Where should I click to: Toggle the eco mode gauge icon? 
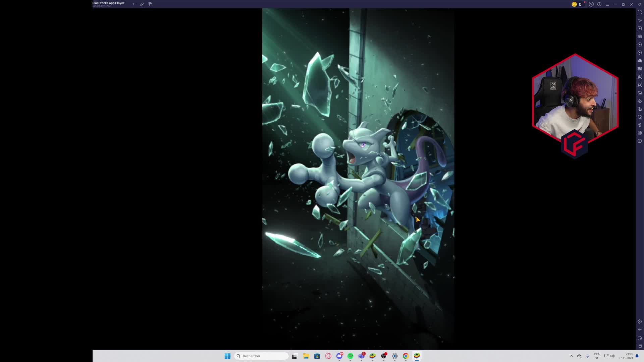click(x=640, y=141)
